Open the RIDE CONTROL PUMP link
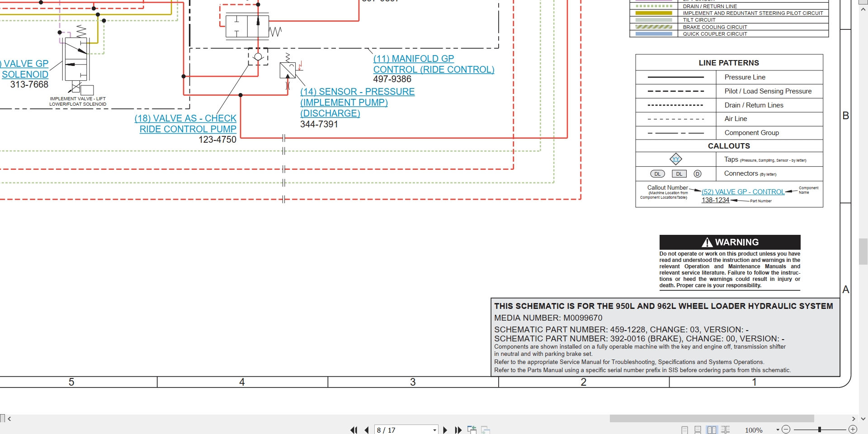The height and width of the screenshot is (434, 868). click(x=188, y=129)
